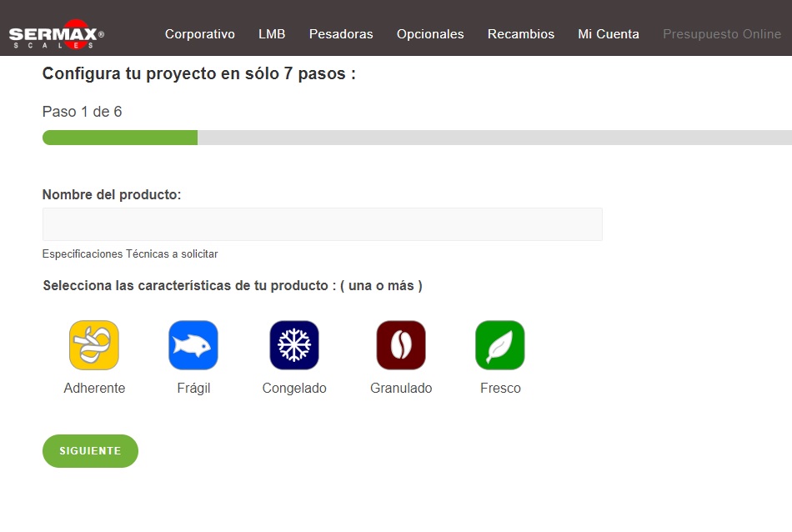The height and width of the screenshot is (532, 792).
Task: Select the yellow Adherente product icon
Action: click(x=94, y=345)
